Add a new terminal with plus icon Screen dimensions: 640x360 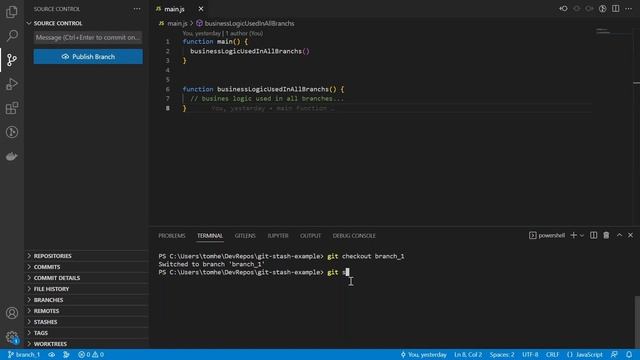pos(573,236)
